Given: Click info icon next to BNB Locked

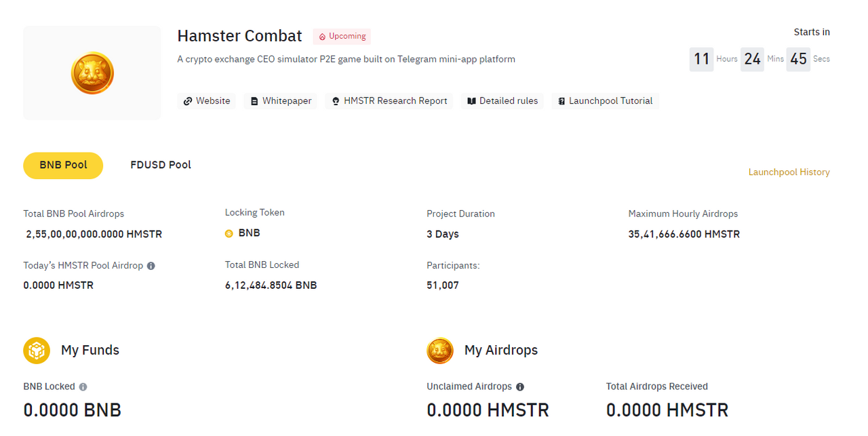Looking at the screenshot, I should point(83,387).
